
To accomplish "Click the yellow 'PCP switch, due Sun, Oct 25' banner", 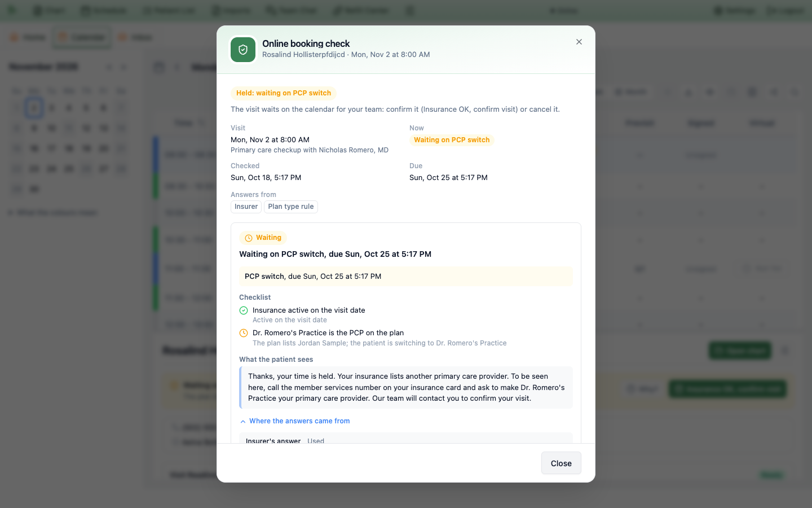I will point(406,277).
